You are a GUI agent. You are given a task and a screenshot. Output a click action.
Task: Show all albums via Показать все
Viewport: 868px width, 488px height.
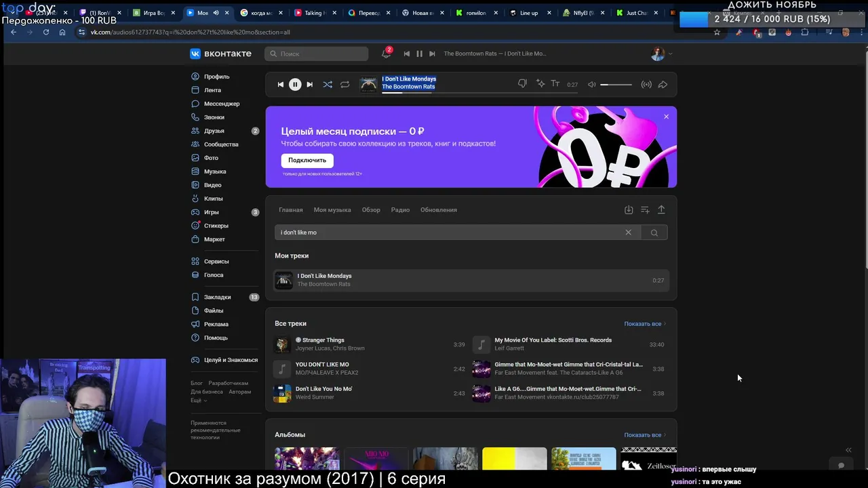tap(644, 435)
